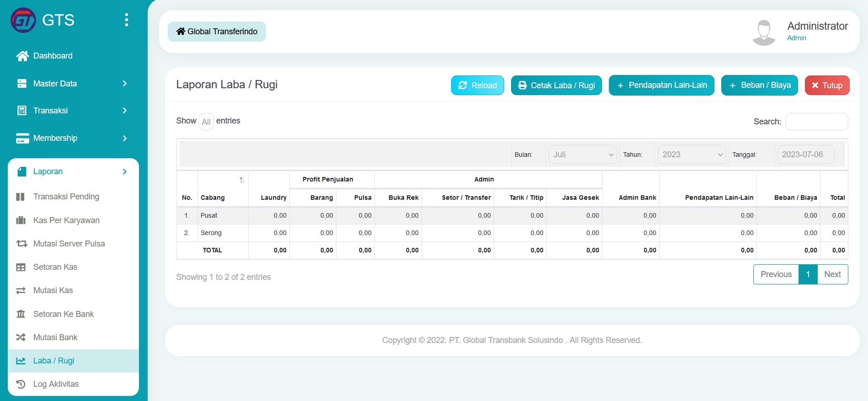Go to the Previous page
Screen dimensions: 868x401
pos(776,274)
